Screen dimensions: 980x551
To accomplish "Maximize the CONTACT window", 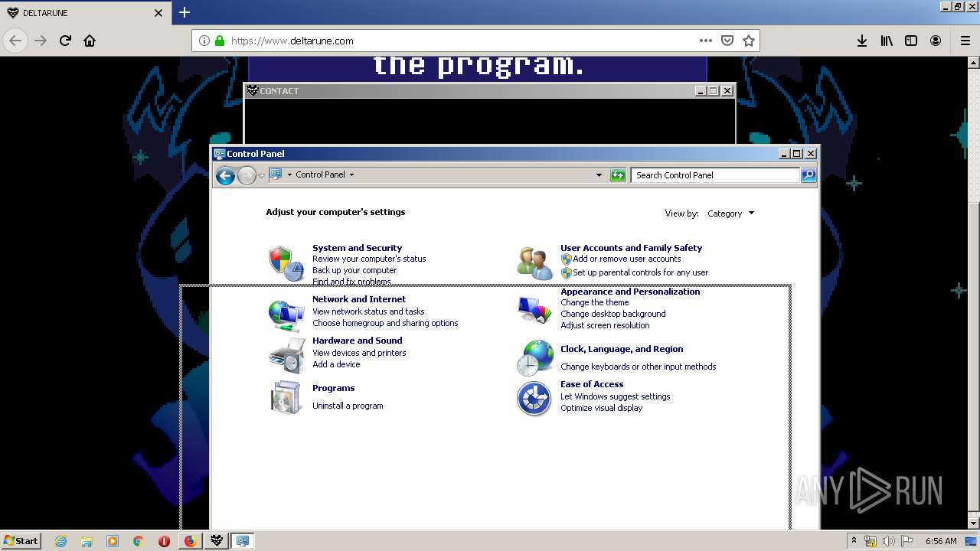I will [713, 91].
